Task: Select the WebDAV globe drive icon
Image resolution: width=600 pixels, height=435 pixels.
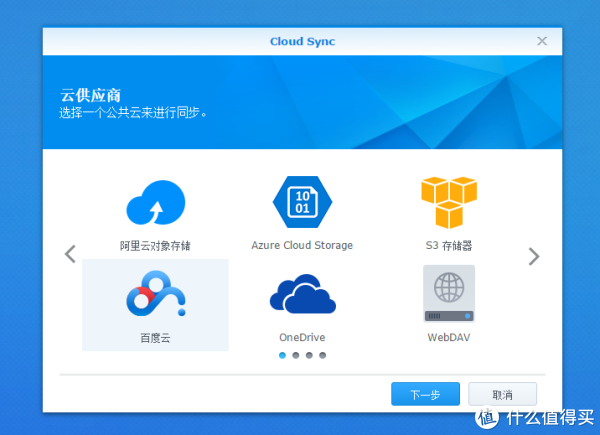Action: tap(448, 294)
